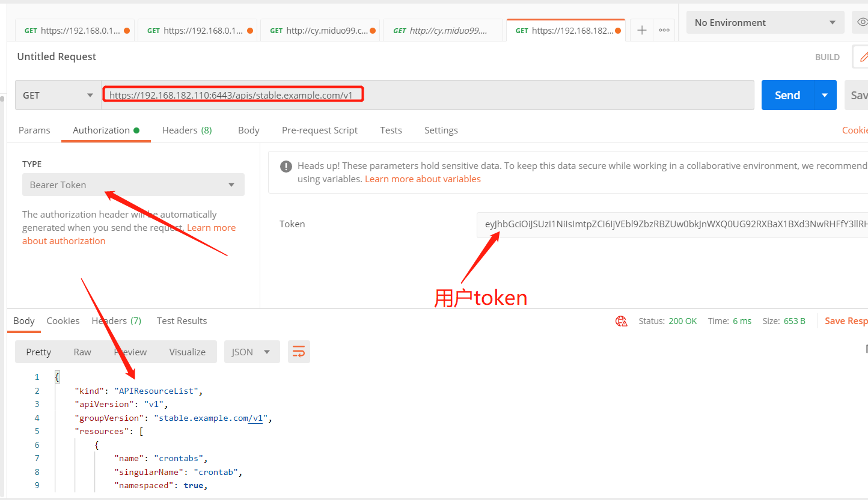
Task: Click the Save Response button
Action: click(x=846, y=320)
